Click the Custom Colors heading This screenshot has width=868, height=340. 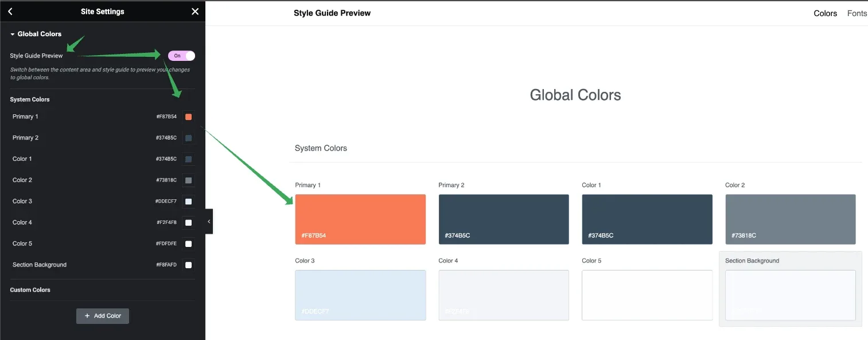[x=30, y=290]
